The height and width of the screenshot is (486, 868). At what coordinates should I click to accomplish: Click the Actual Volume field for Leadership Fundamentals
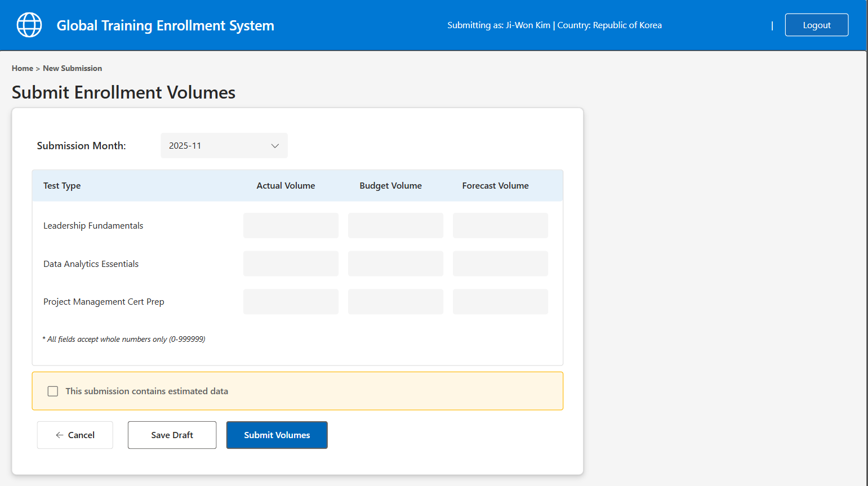[291, 225]
